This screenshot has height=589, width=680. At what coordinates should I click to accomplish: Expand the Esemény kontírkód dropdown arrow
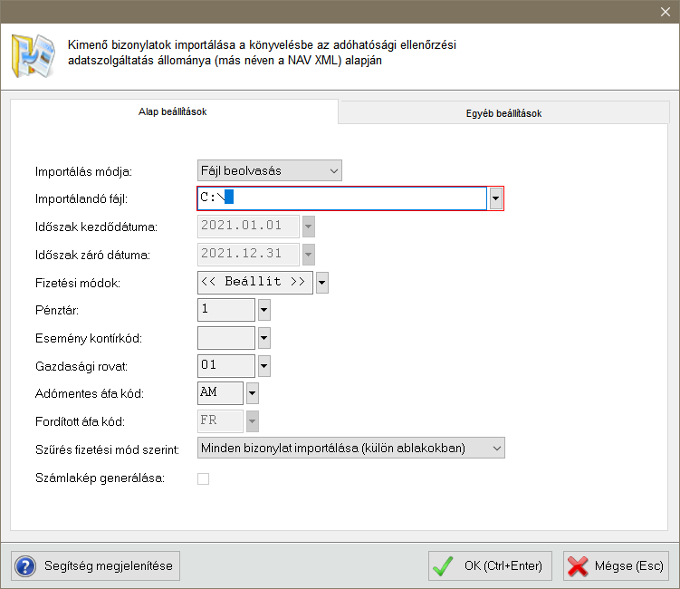tap(264, 338)
